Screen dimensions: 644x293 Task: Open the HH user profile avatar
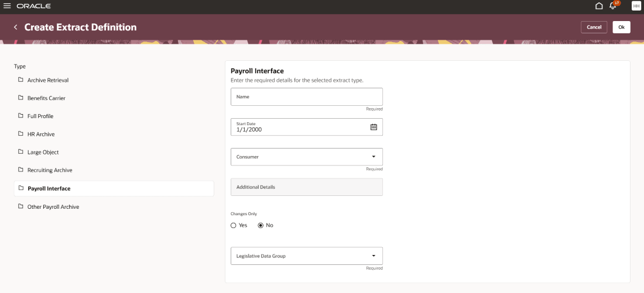(x=636, y=6)
